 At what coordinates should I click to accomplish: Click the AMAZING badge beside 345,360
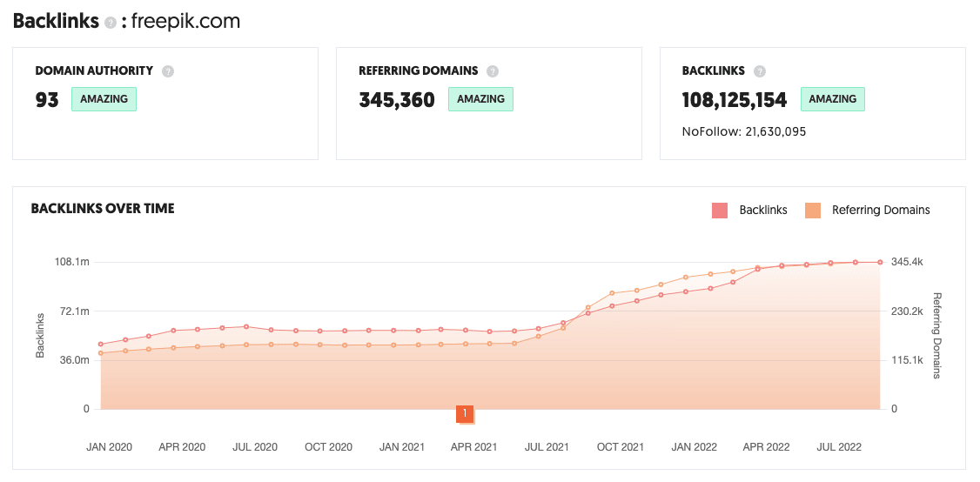pos(480,99)
